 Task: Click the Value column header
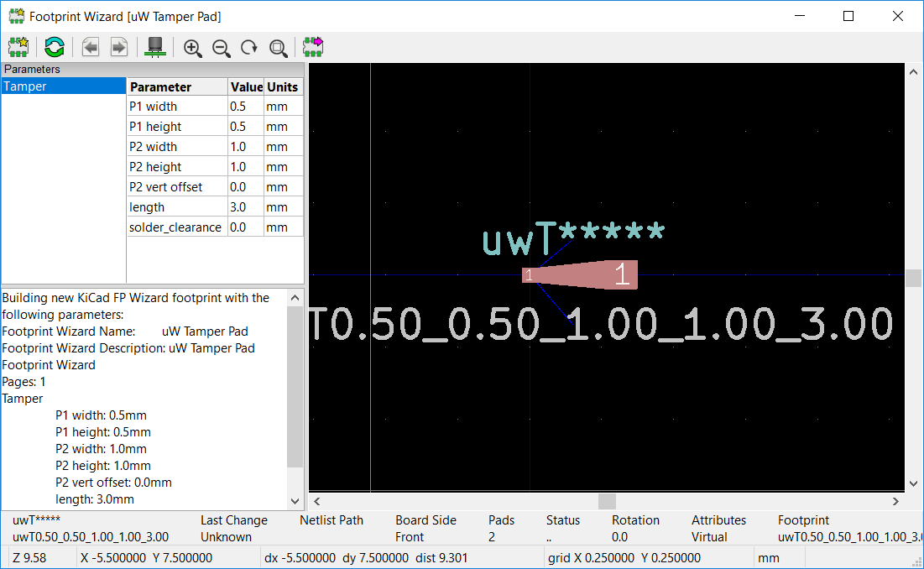coord(246,87)
